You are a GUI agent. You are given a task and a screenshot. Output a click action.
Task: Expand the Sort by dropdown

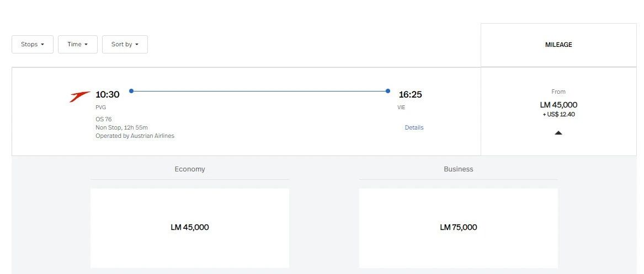pyautogui.click(x=125, y=45)
